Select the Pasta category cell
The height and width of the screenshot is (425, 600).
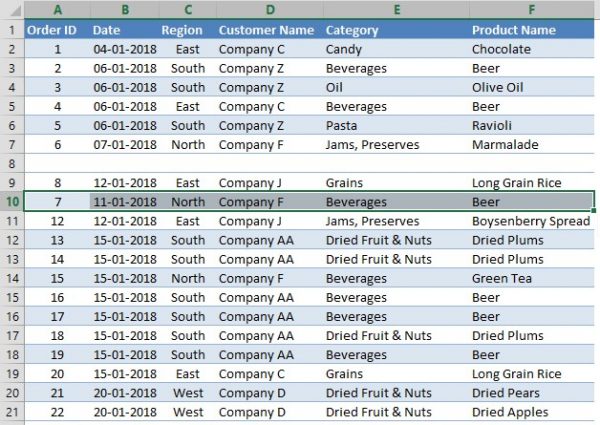pos(397,125)
